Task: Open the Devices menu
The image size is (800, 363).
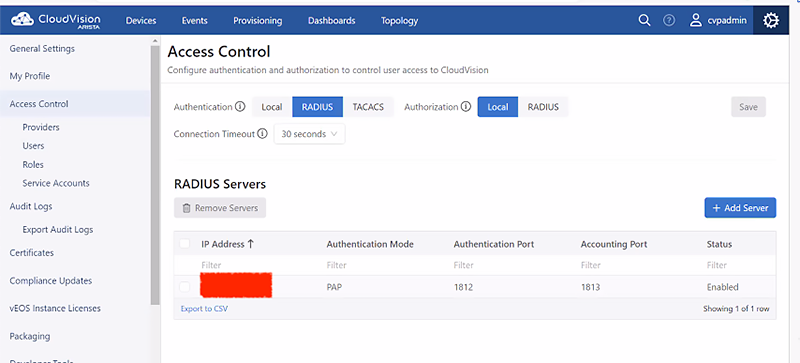Action: tap(141, 20)
